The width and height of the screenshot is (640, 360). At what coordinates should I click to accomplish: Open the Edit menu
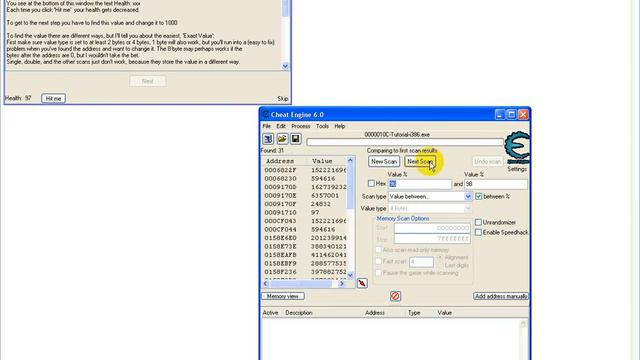pos(281,126)
